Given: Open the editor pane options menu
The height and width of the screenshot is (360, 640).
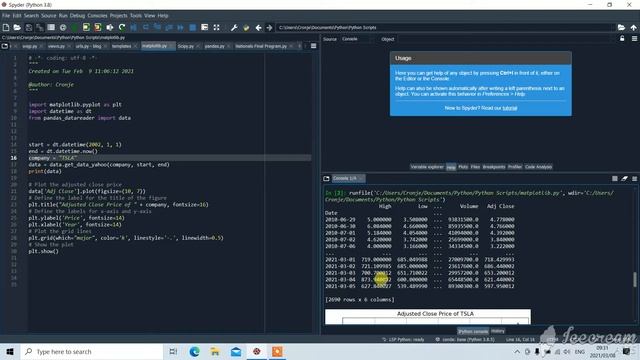Looking at the screenshot, I should click(313, 46).
